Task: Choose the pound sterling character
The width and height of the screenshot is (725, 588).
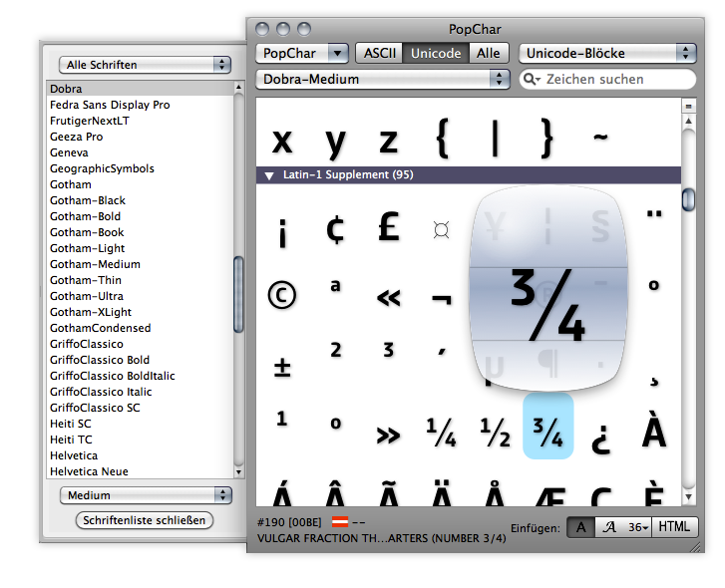Action: tap(388, 226)
